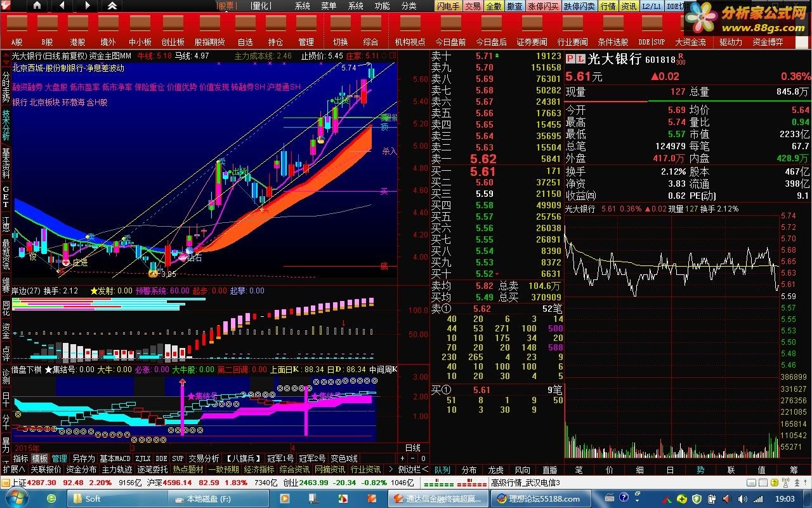Open the 基本资料 sidebar tab
Image resolution: width=812 pixels, height=508 pixels.
tap(6, 163)
